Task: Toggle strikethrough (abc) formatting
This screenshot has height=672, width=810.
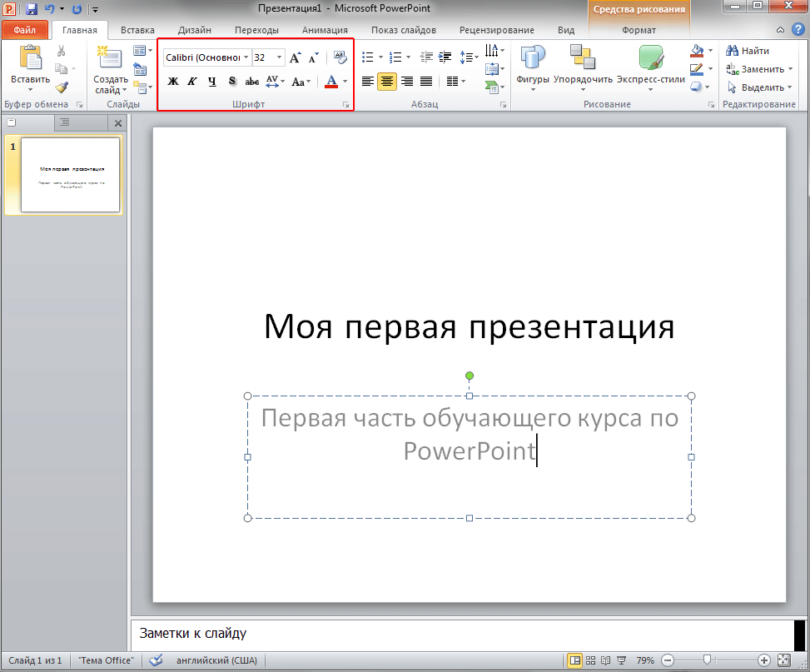Action: click(252, 81)
